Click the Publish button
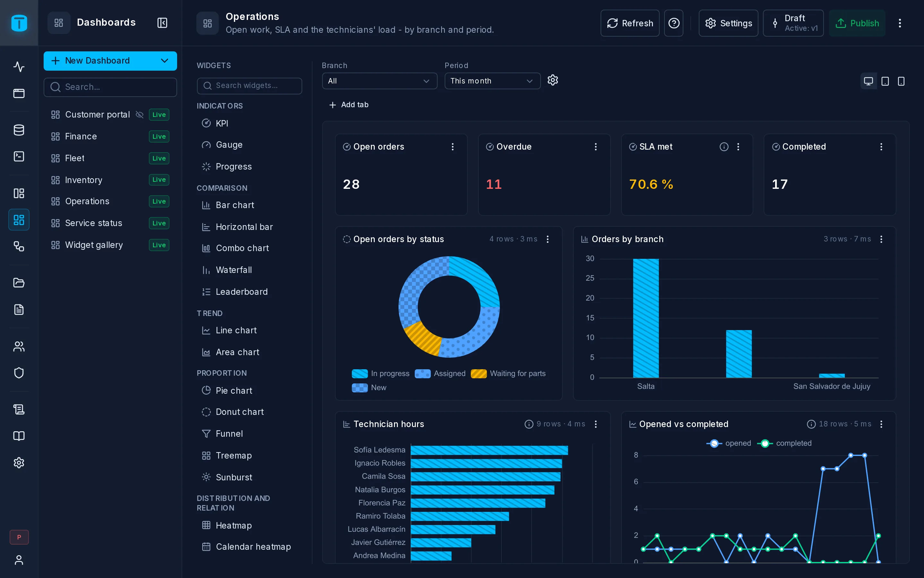Screen dimensions: 924x578 point(857,23)
